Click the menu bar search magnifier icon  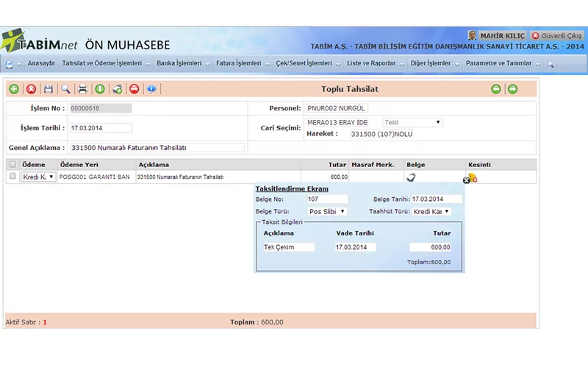pos(551,64)
